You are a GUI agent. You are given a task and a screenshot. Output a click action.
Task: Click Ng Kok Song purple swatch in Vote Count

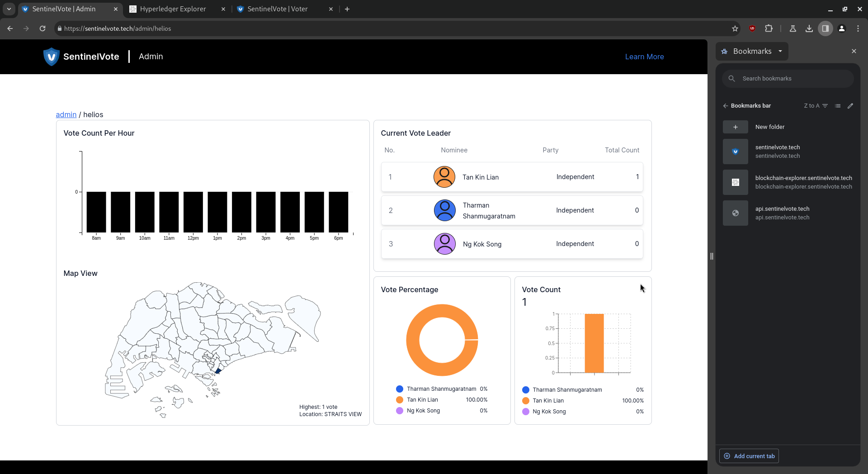point(526,412)
